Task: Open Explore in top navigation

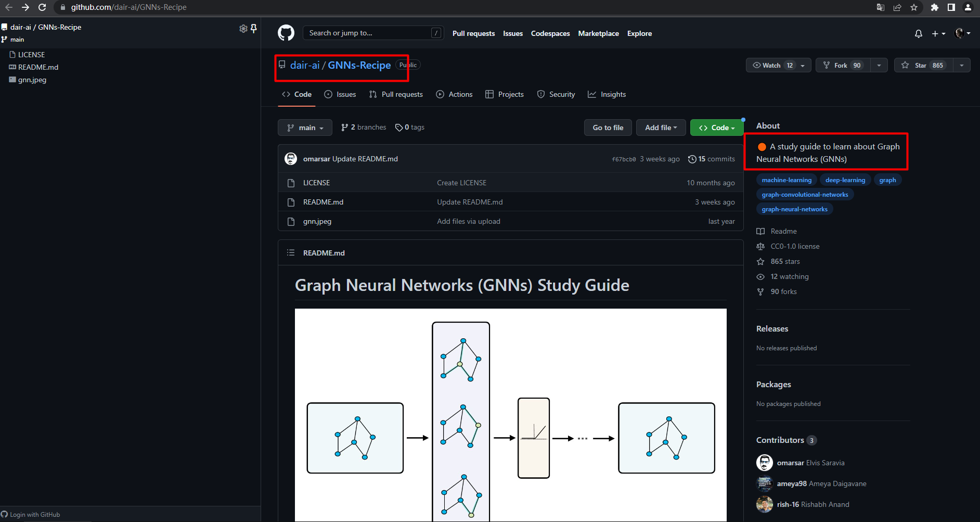Action: (639, 33)
